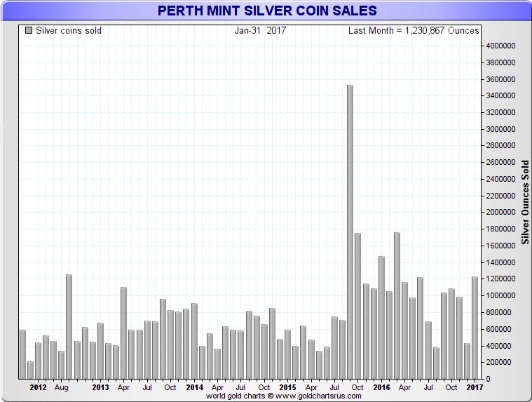The height and width of the screenshot is (402, 532).
Task: Click y-axis value 1400000
Action: 500,262
